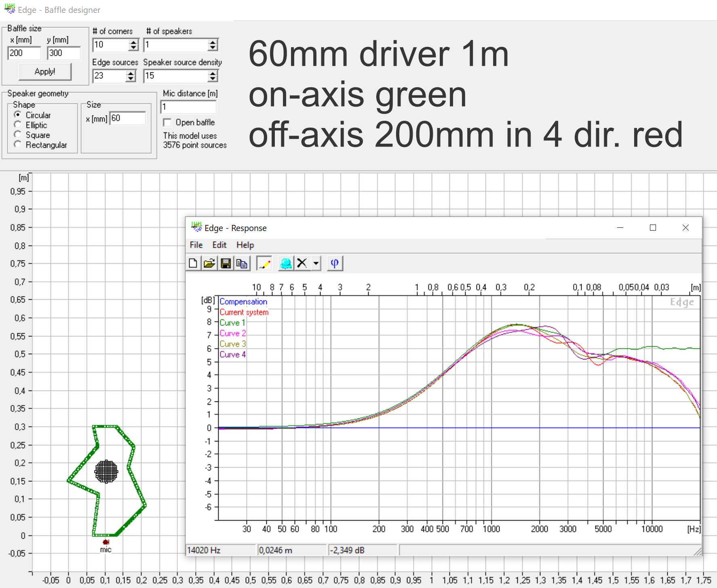
Task: Toggle the yellow pencil draw tool
Action: [264, 263]
